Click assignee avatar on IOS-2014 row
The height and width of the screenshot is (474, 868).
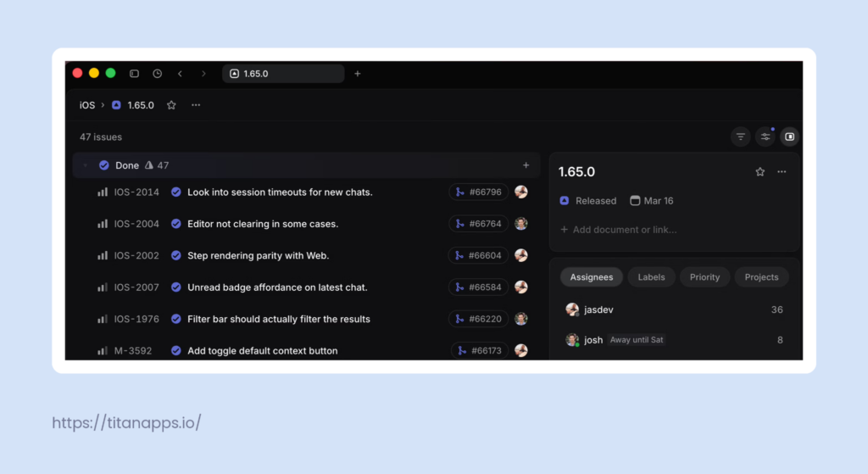pos(521,192)
